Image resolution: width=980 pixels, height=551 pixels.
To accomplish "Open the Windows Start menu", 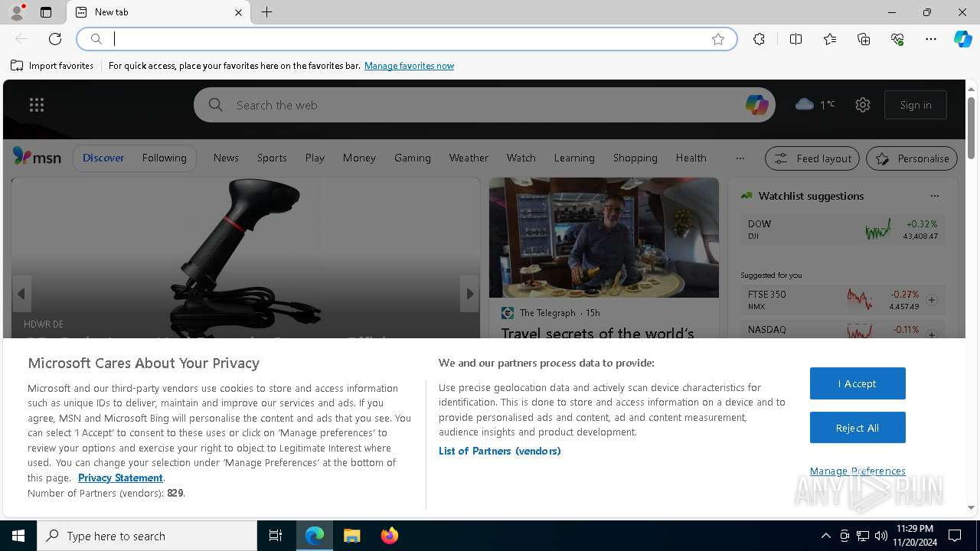I will [x=18, y=536].
